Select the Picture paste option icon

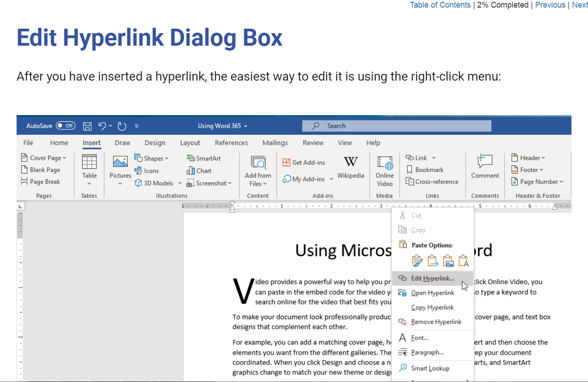[x=448, y=261]
